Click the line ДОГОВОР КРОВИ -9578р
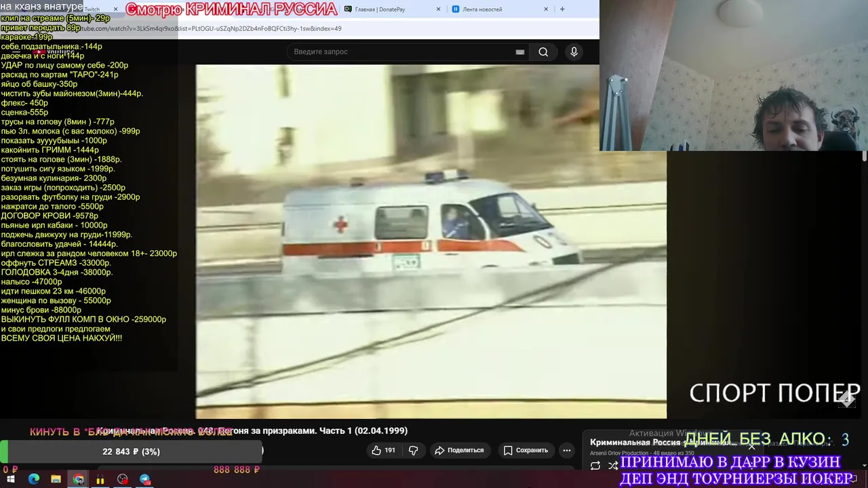Screen dimensions: 868x488 coord(50,216)
